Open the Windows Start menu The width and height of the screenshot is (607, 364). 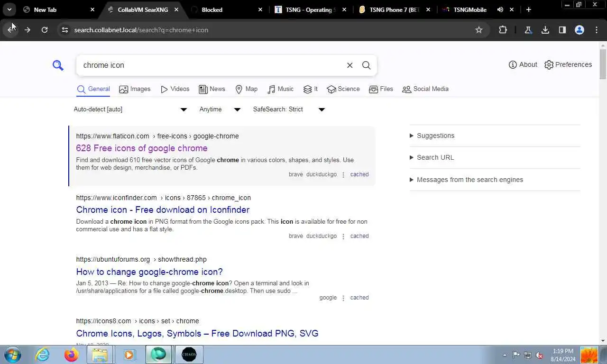pyautogui.click(x=13, y=355)
